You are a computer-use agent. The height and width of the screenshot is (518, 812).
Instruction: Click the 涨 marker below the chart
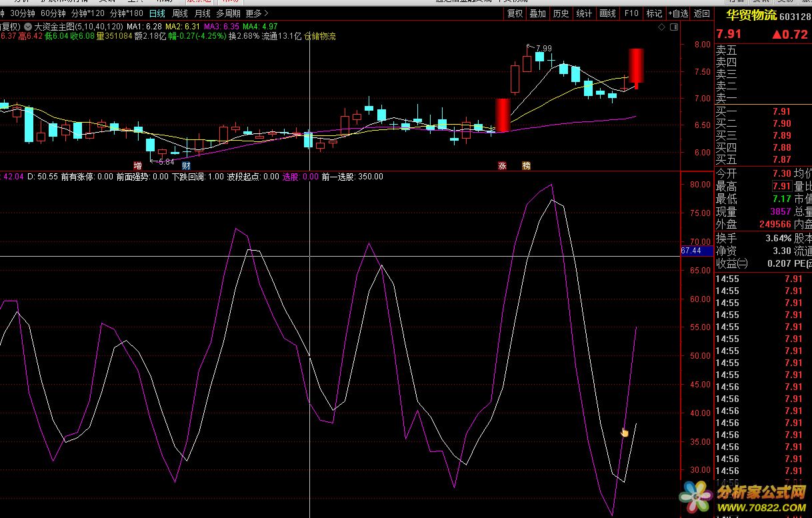(502, 165)
